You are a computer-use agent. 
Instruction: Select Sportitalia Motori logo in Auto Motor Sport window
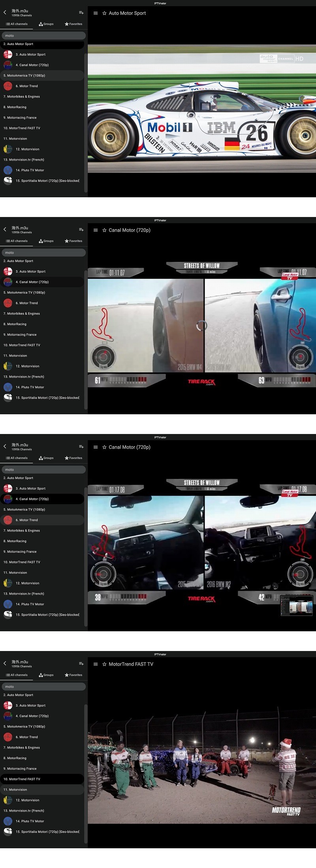[x=8, y=181]
